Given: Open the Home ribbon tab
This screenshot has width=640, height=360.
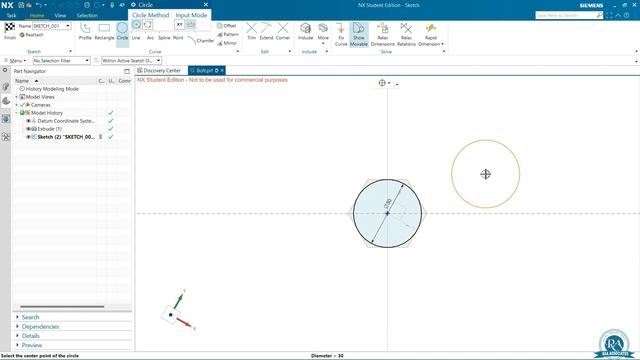Looking at the screenshot, I should pos(37,16).
